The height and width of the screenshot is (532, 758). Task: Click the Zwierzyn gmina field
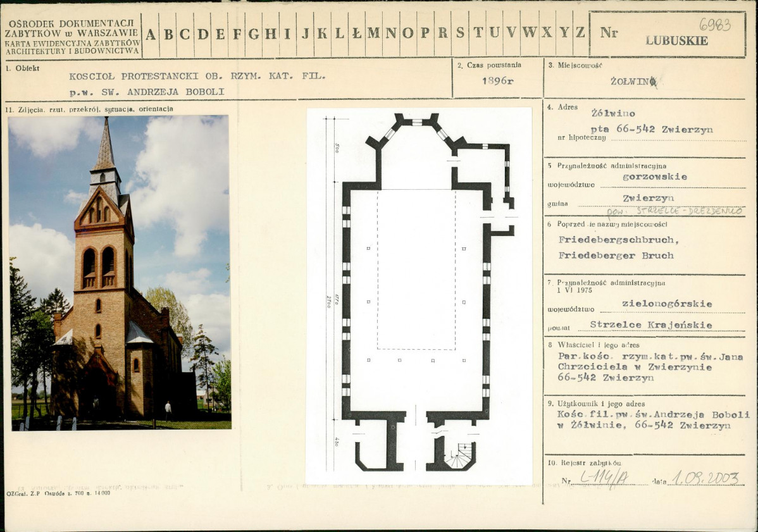(x=649, y=198)
